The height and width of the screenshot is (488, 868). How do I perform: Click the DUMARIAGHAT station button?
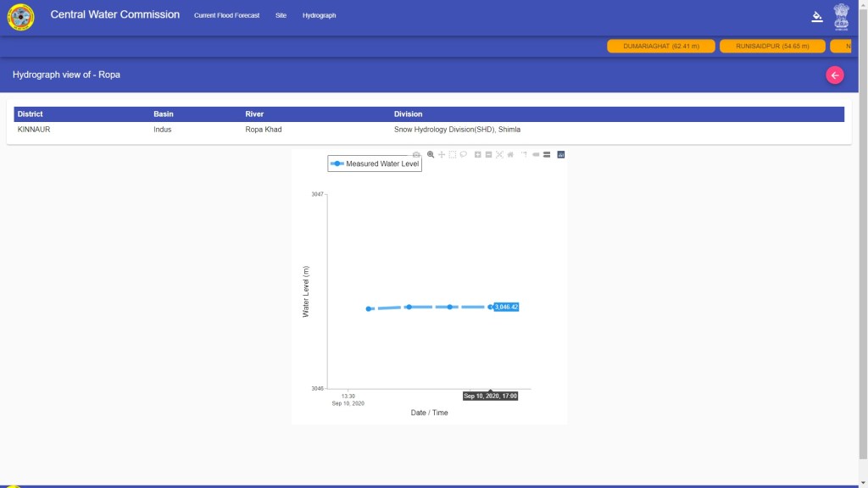661,46
